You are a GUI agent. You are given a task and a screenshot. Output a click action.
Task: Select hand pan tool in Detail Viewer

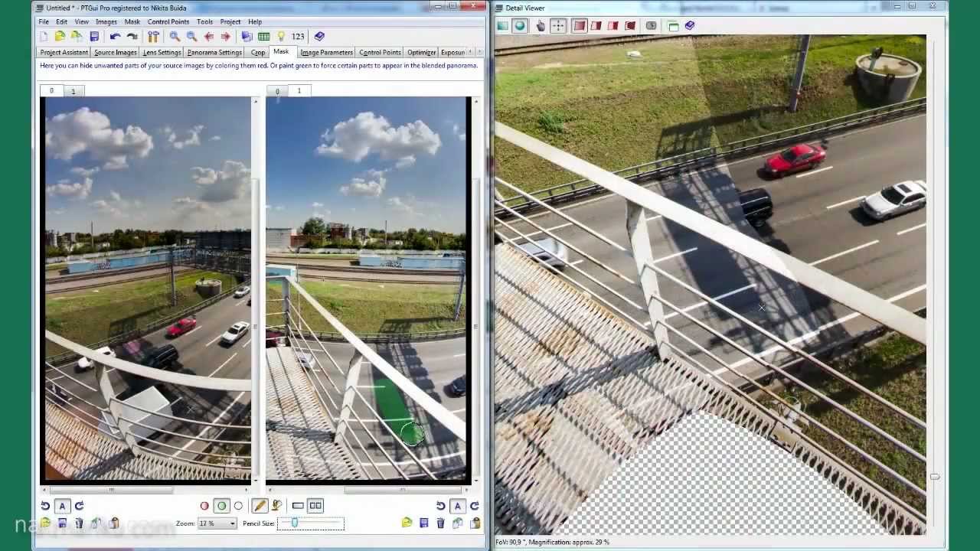541,26
